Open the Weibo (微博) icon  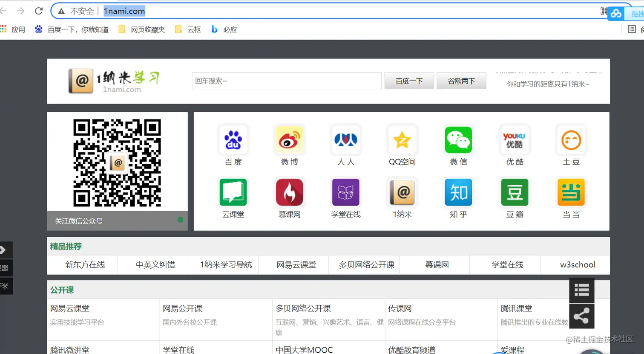tap(290, 140)
